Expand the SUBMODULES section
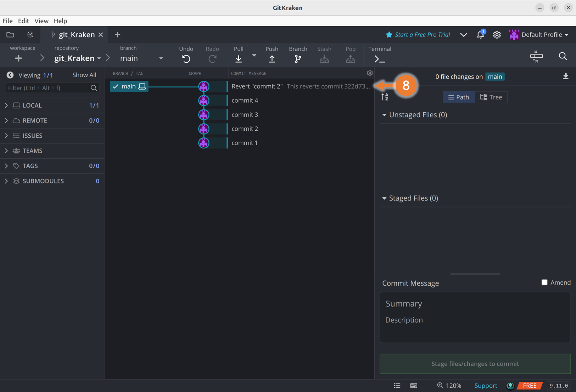Screen dimensions: 576x392 click(x=6, y=181)
